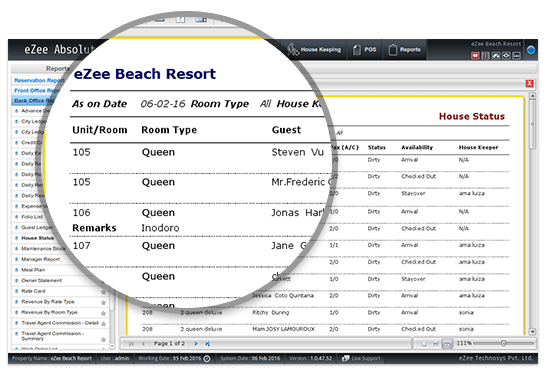Go to first page of report
The image size is (545, 375).
pos(131,344)
